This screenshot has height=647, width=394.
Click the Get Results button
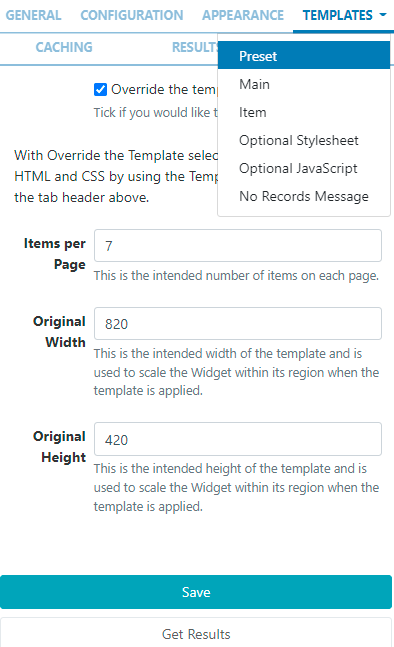click(x=196, y=633)
